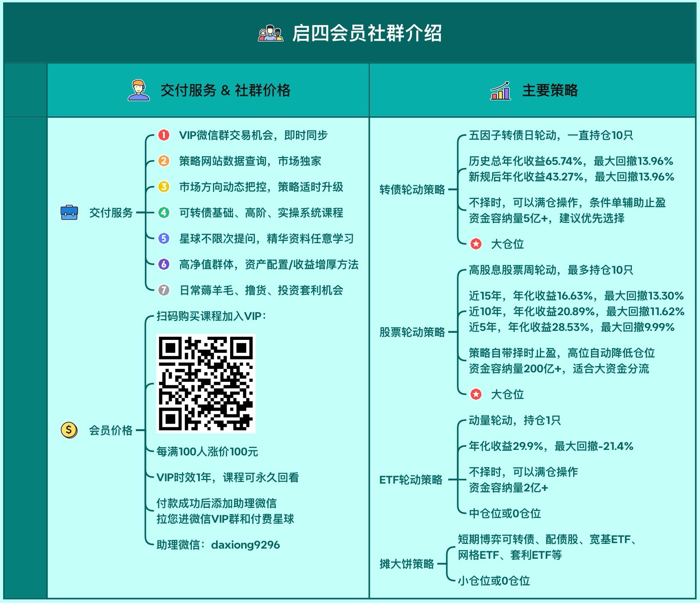
Task: Select the 交付服务 branch node
Action: [111, 213]
